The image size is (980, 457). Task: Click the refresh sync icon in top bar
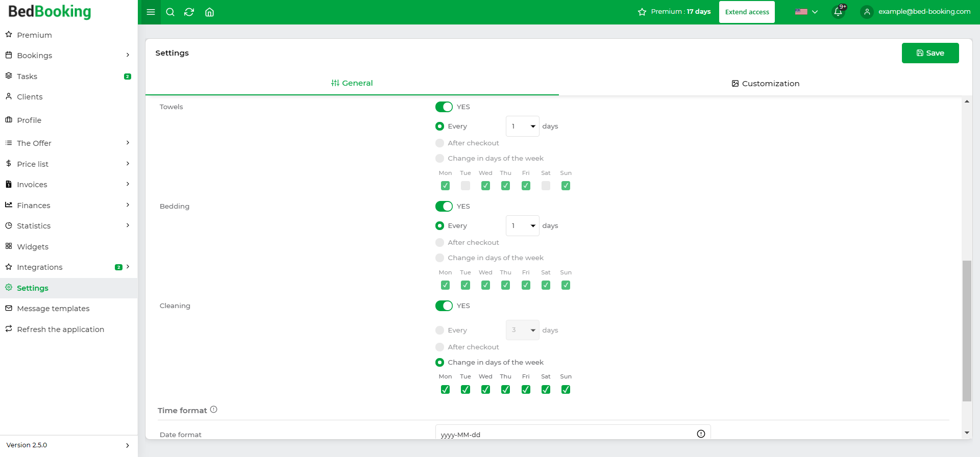pyautogui.click(x=189, y=12)
